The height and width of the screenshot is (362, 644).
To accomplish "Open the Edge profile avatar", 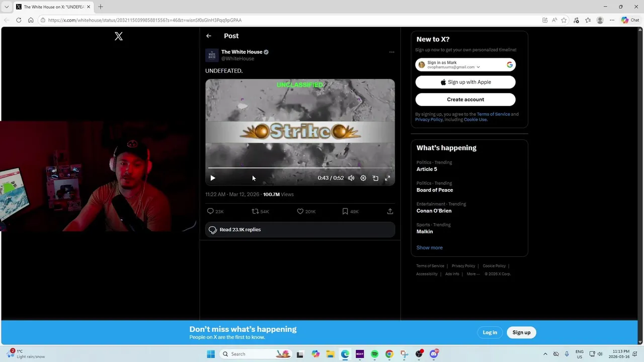I will click(600, 20).
